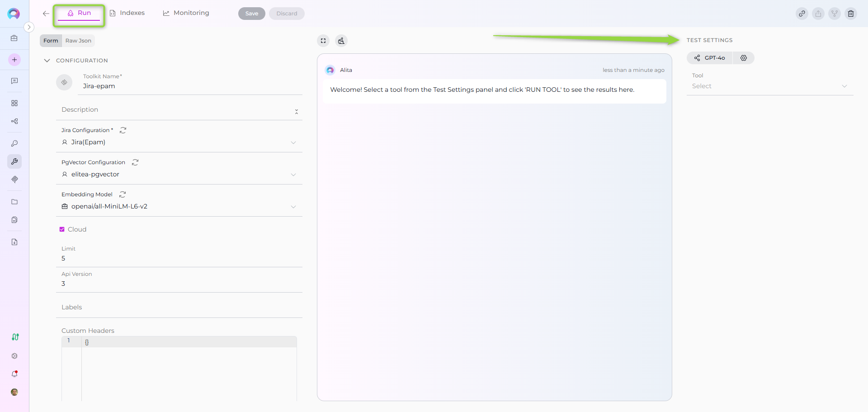Click the Save button

(x=252, y=14)
